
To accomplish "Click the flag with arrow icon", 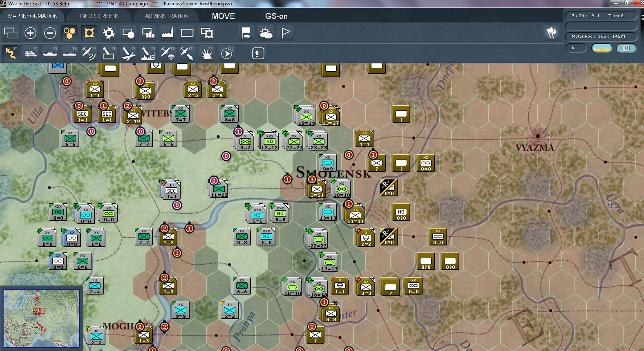I will pyautogui.click(x=246, y=33).
